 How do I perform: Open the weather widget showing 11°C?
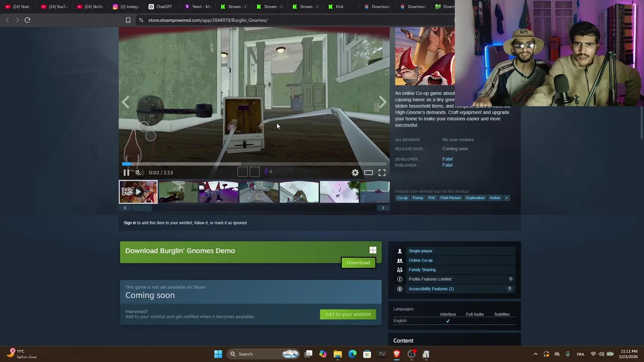tap(21, 354)
